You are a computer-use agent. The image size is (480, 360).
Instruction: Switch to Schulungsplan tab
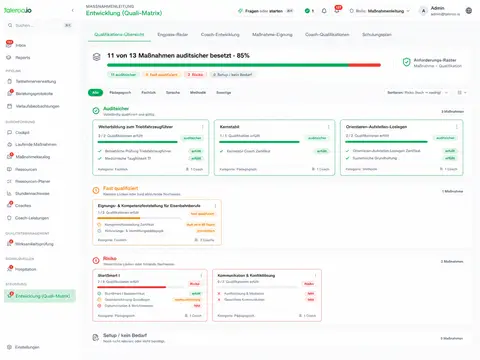(377, 34)
